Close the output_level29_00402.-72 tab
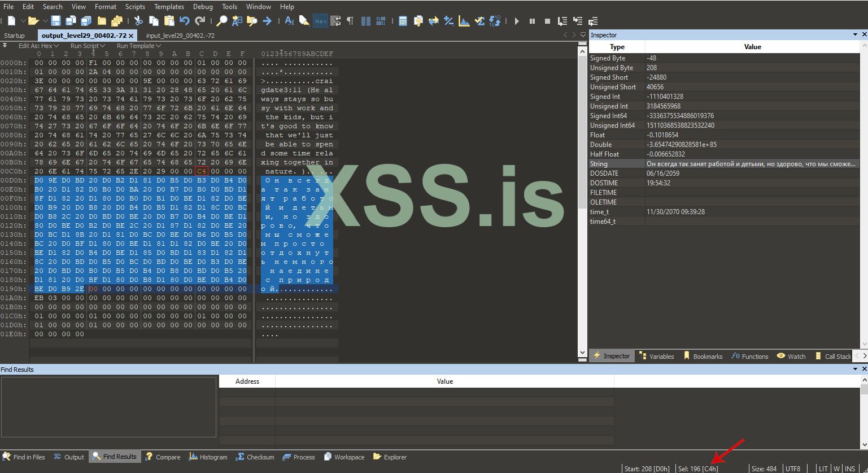This screenshot has width=868, height=473. (131, 36)
